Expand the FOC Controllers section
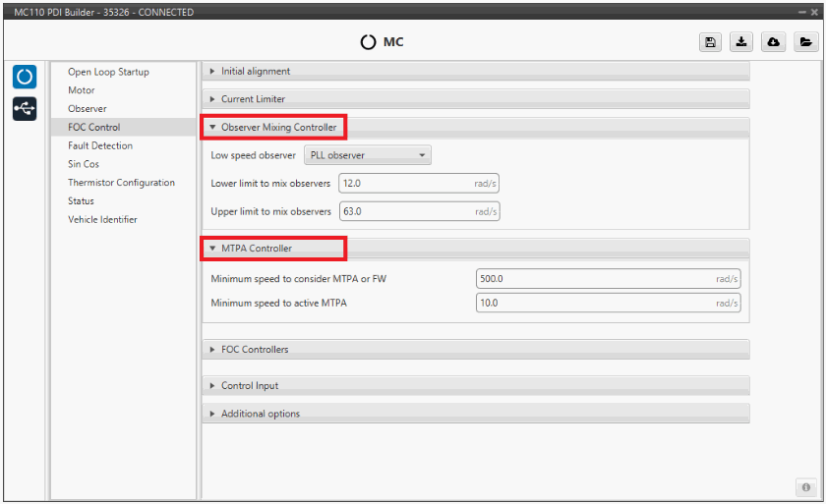Viewport: 826px width, 504px height. click(x=255, y=350)
